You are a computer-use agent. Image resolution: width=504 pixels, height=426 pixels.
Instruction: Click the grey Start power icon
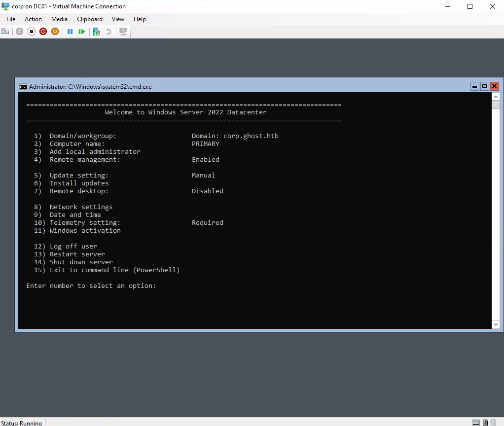(19, 32)
